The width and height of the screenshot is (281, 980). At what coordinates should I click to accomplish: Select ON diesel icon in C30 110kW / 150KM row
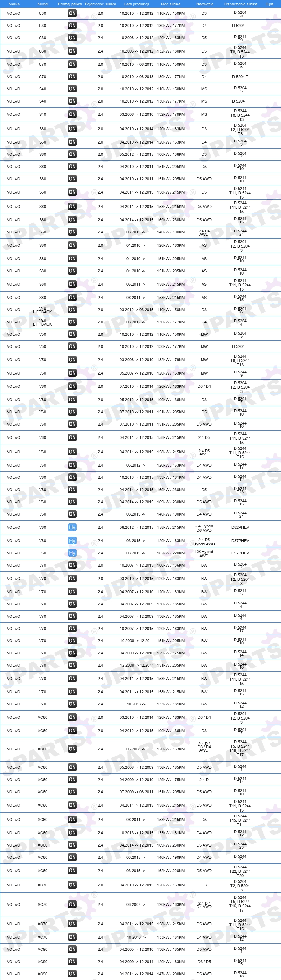tap(72, 13)
